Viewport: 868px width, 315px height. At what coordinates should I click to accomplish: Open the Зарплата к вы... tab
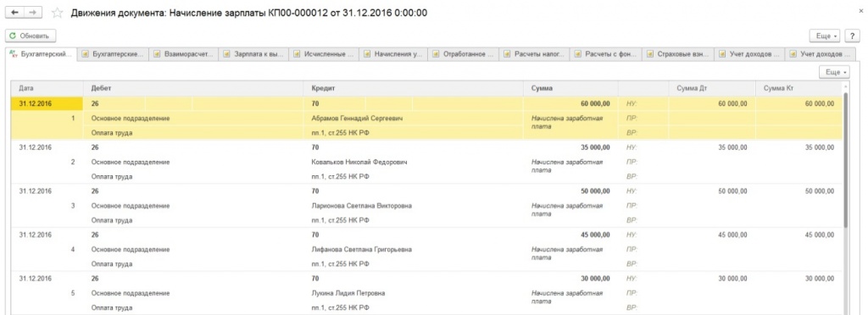(x=253, y=54)
